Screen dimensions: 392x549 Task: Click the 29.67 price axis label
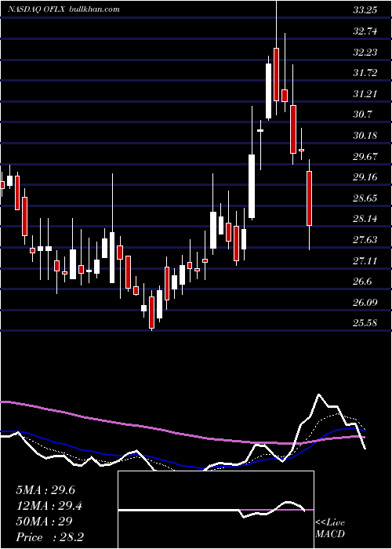pos(365,157)
